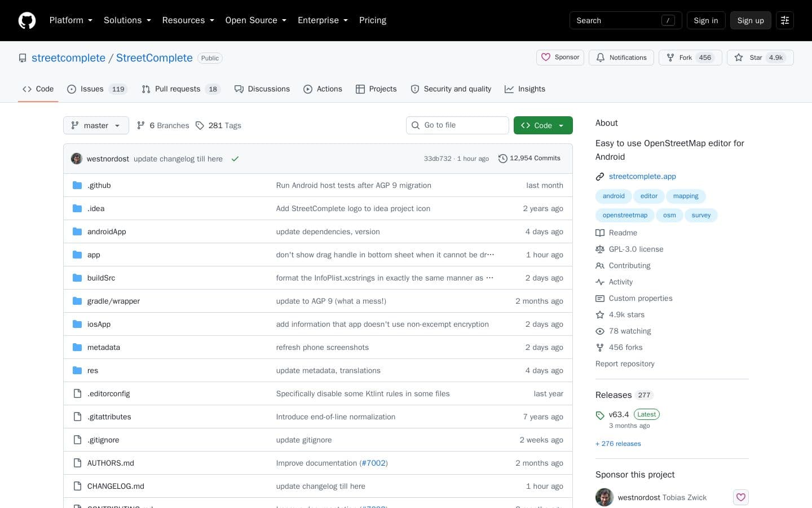
Task: Click the #7002 pull request link
Action: click(374, 463)
